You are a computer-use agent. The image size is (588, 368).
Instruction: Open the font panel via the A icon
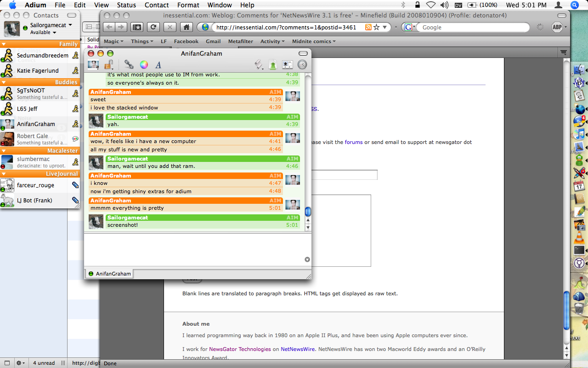pos(158,65)
